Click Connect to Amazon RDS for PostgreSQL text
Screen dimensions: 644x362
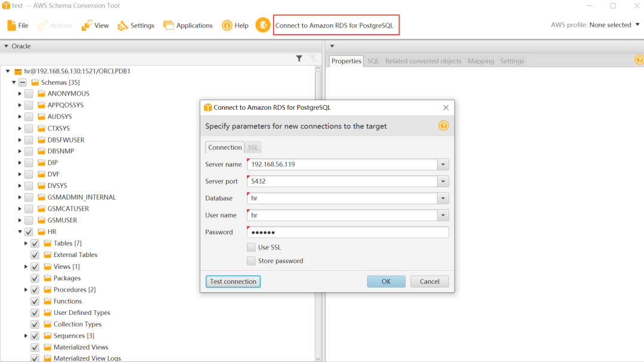[334, 26]
